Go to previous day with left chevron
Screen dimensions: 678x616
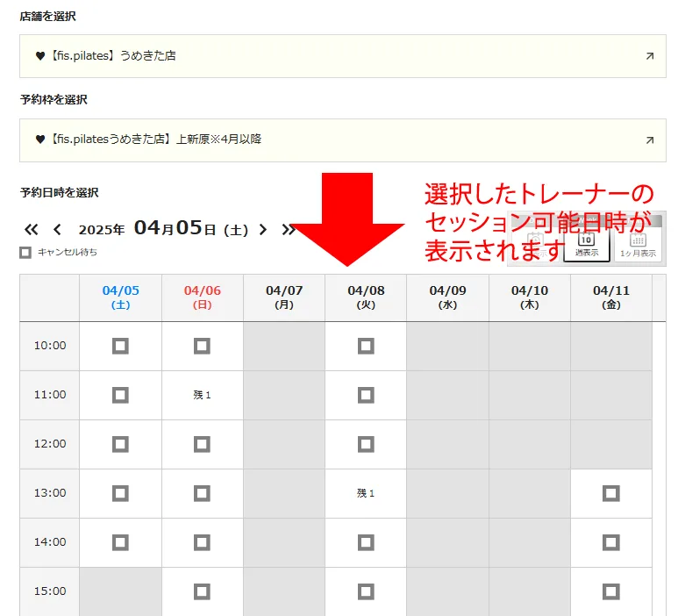pos(57,229)
